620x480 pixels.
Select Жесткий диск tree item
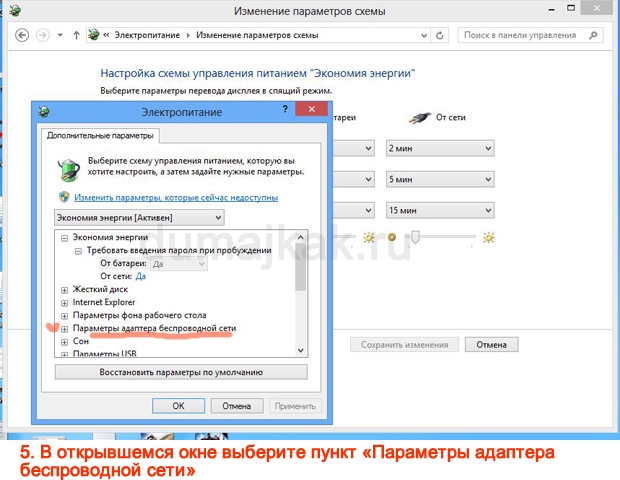[x=100, y=289]
